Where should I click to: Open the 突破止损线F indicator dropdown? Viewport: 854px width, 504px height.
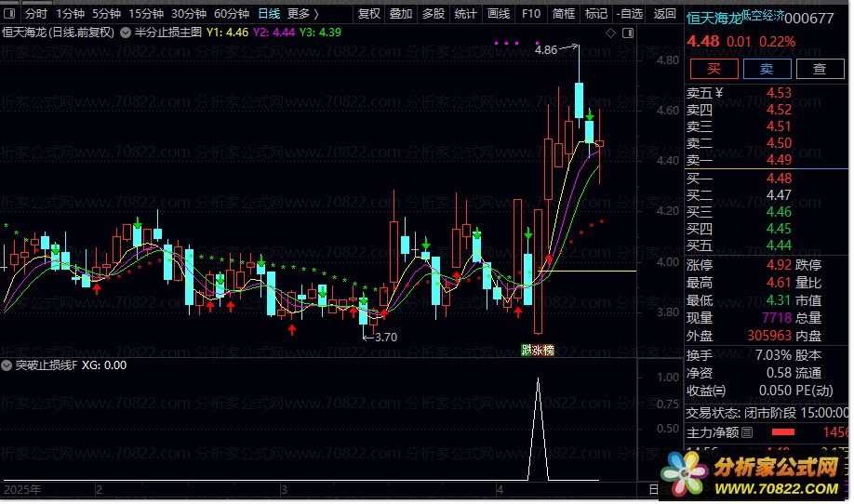click(x=7, y=365)
